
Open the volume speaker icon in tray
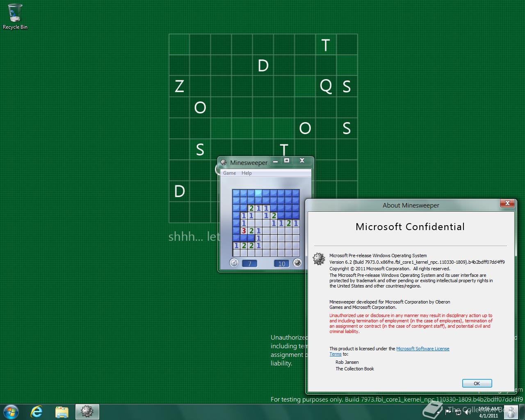(x=468, y=412)
